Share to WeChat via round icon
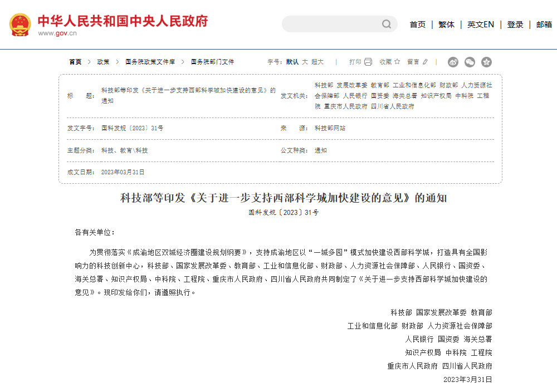This screenshot has width=557, height=392. coord(470,62)
